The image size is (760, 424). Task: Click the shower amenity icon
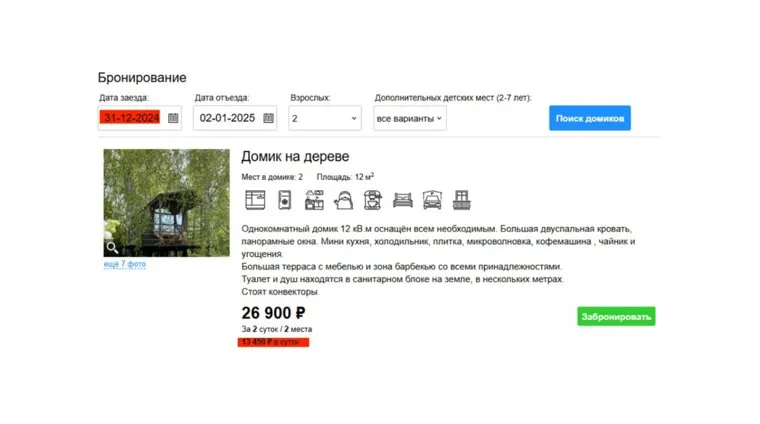[x=255, y=200]
